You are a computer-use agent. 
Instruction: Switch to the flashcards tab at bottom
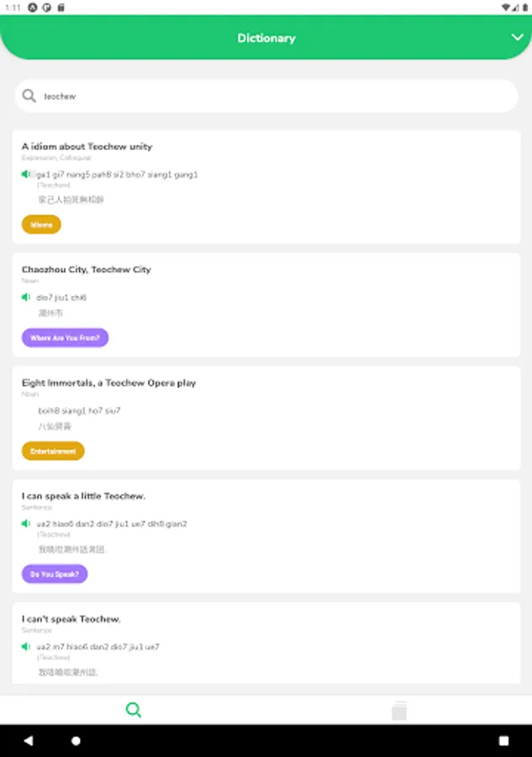coord(399,711)
